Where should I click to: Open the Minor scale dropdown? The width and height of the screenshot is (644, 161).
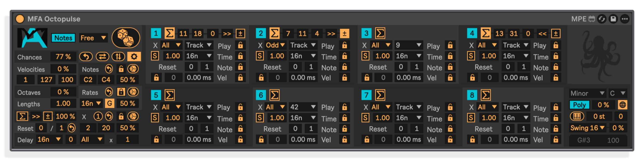[x=587, y=93]
